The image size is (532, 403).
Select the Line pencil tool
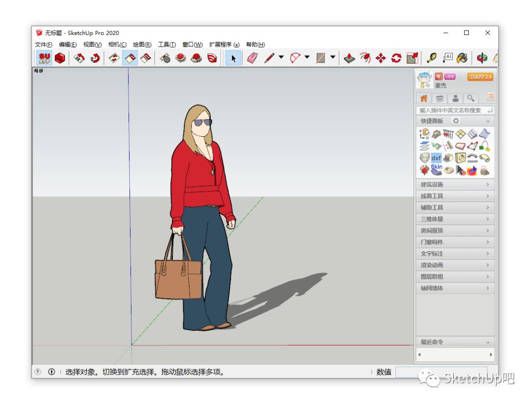[269, 58]
